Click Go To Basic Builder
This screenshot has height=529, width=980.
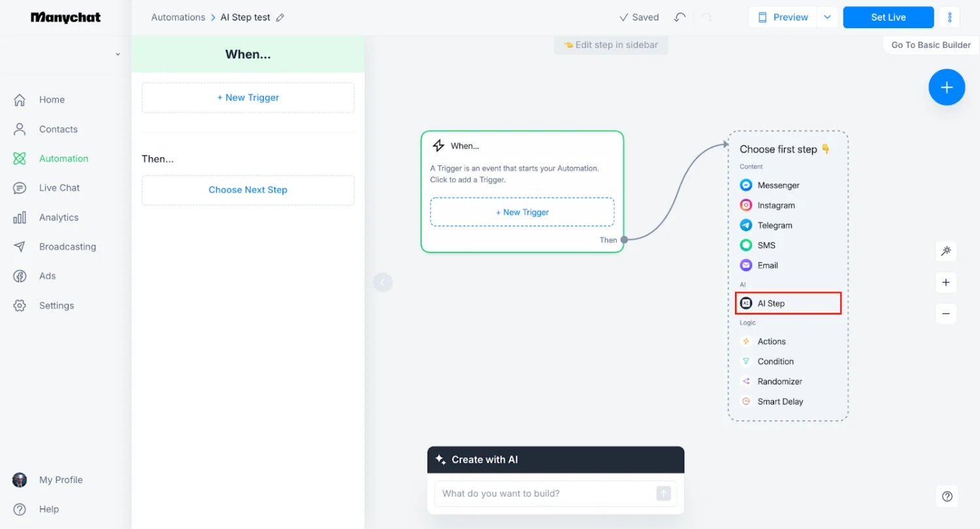931,45
